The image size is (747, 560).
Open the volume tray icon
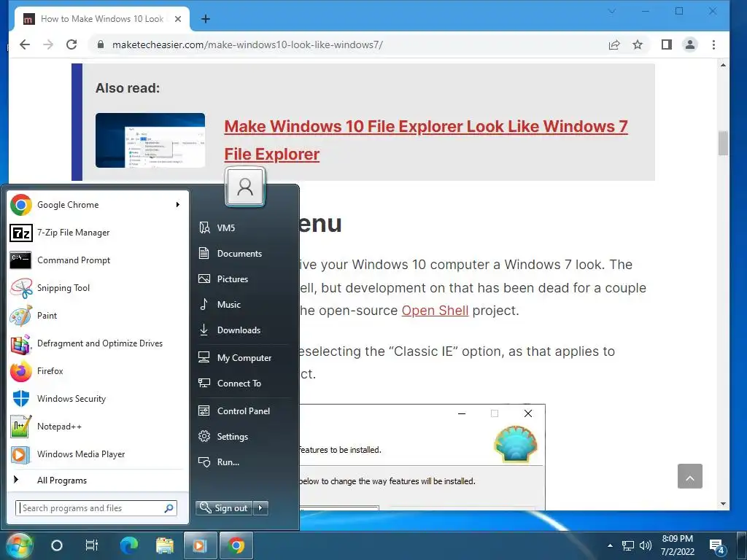(x=646, y=545)
